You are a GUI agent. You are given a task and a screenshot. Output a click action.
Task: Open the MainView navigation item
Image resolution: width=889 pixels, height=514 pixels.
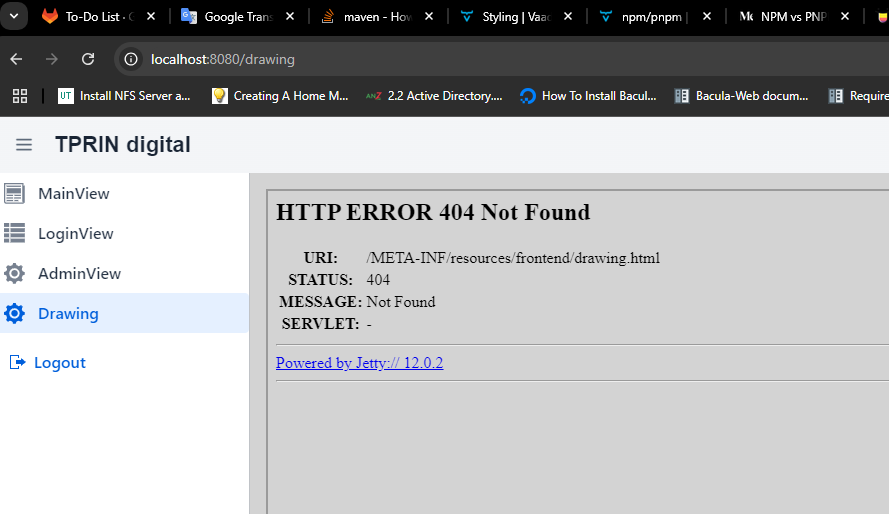pos(74,194)
